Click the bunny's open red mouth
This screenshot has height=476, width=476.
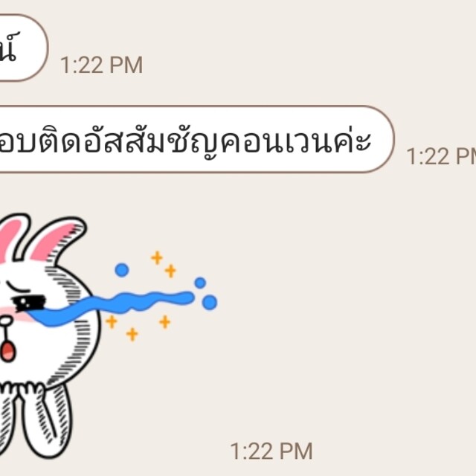[8, 350]
